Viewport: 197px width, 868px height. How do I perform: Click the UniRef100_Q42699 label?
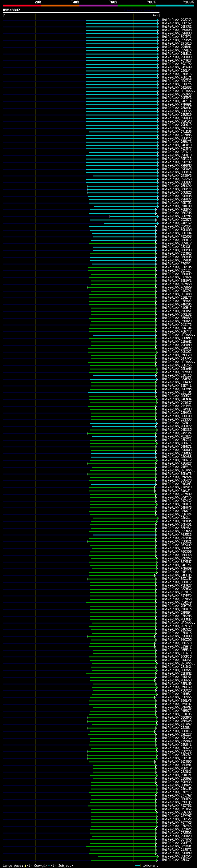177,67
